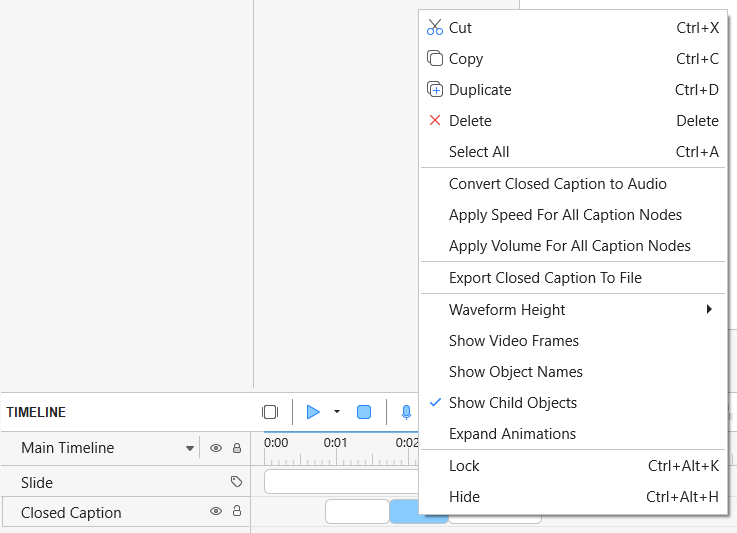737x533 pixels.
Task: Click the tag icon on Slide row
Action: pyautogui.click(x=236, y=481)
